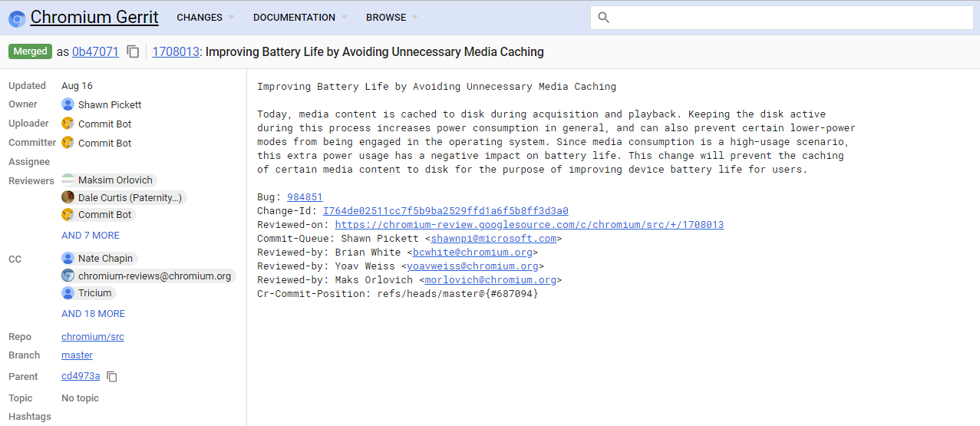The height and width of the screenshot is (426, 980).
Task: Focus the search input field
Action: (781, 18)
